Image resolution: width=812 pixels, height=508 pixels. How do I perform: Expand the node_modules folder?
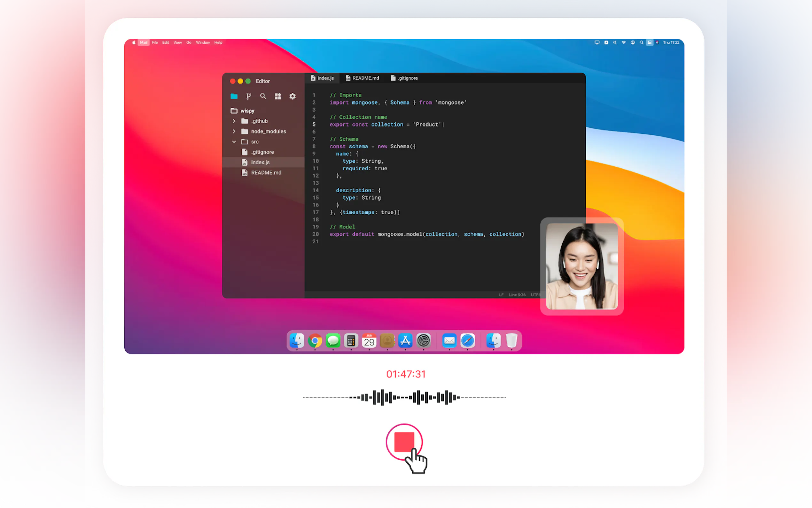234,131
